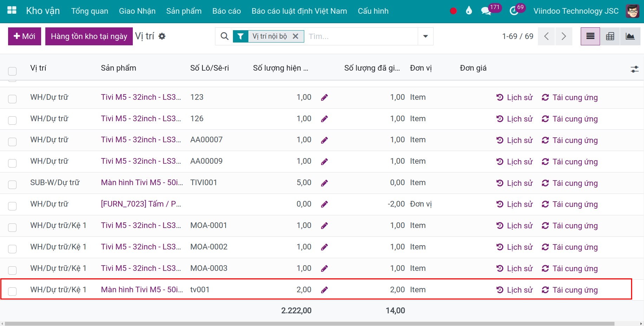Click the gear icon next to Vị trí

pyautogui.click(x=162, y=36)
